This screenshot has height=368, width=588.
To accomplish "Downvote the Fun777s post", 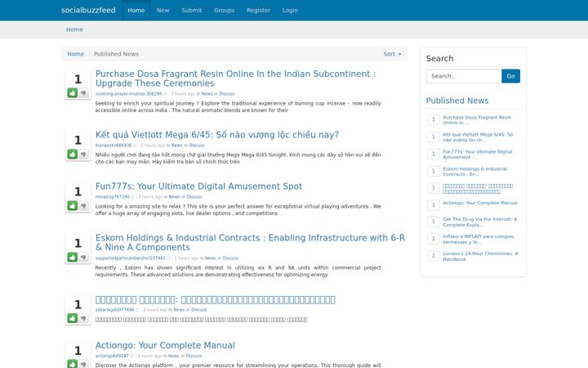I will click(x=83, y=205).
